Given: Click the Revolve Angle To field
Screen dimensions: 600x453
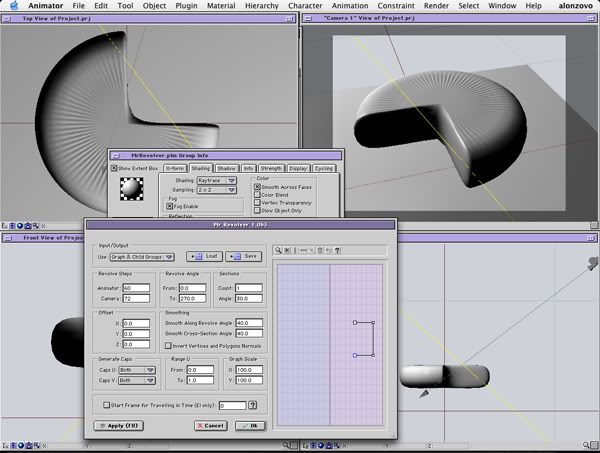Looking at the screenshot, I should (192, 296).
